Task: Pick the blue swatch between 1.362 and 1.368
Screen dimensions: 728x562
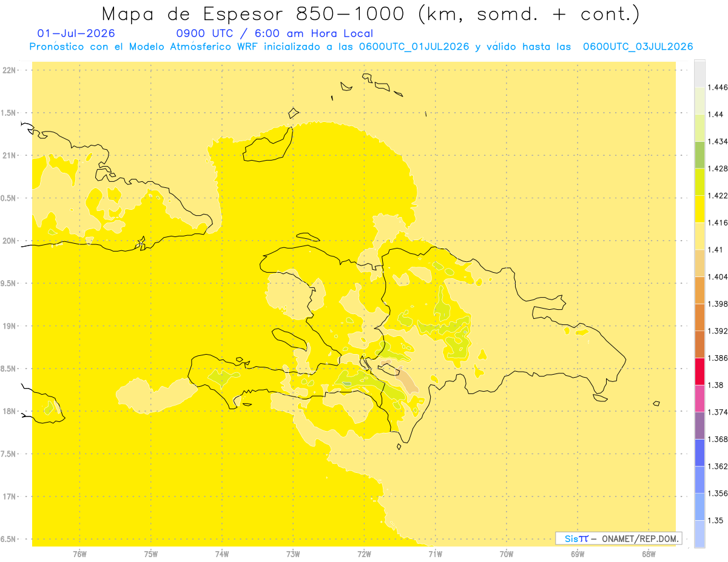Action: [699, 452]
